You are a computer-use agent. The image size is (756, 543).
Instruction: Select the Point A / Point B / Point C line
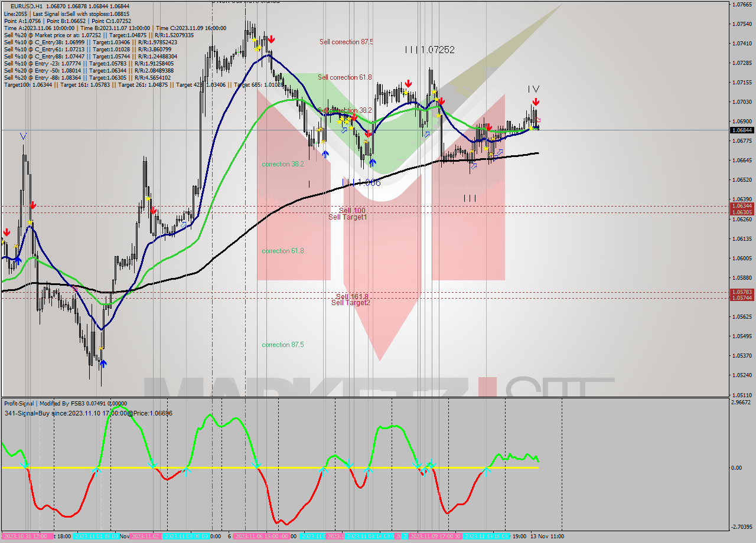pyautogui.click(x=67, y=21)
